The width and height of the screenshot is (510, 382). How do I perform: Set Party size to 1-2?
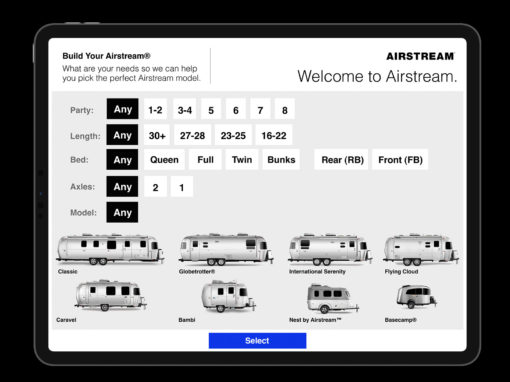(x=155, y=110)
